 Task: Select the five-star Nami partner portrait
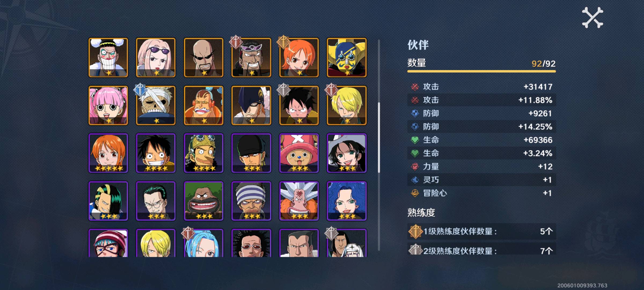point(108,153)
